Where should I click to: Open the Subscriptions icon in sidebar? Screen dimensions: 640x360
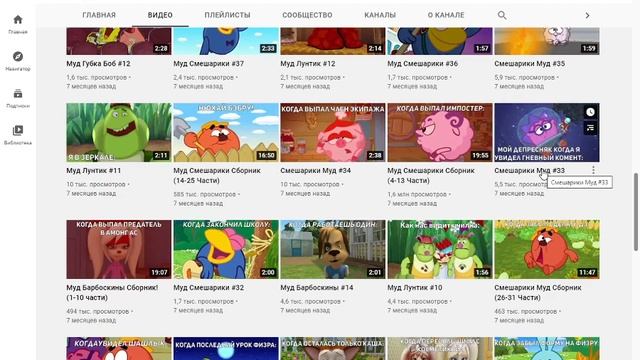point(18,93)
